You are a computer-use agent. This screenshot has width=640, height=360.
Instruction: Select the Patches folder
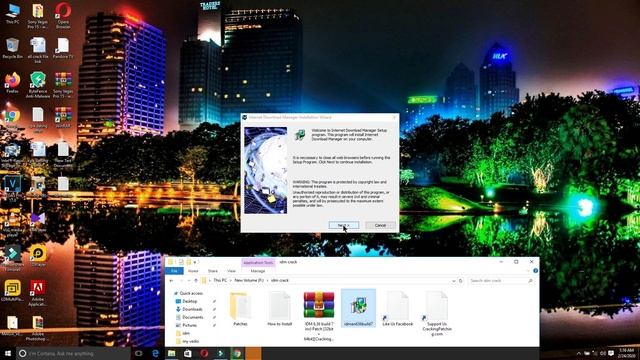click(x=240, y=309)
